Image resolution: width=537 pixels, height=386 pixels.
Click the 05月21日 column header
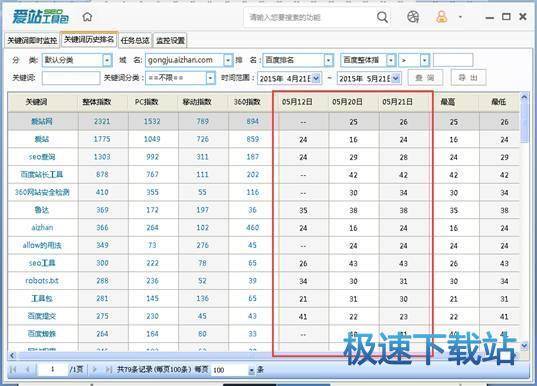pos(398,102)
